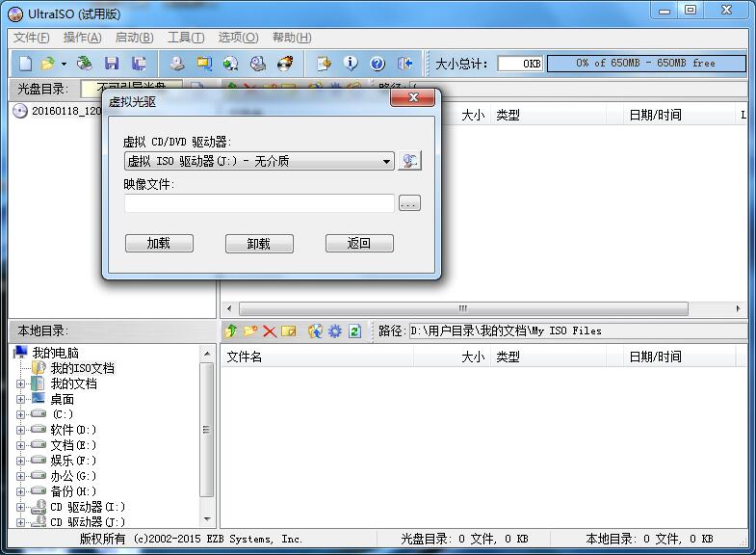756x555 pixels.
Task: Click the Exit door icon in toolbar
Action: pyautogui.click(x=405, y=64)
